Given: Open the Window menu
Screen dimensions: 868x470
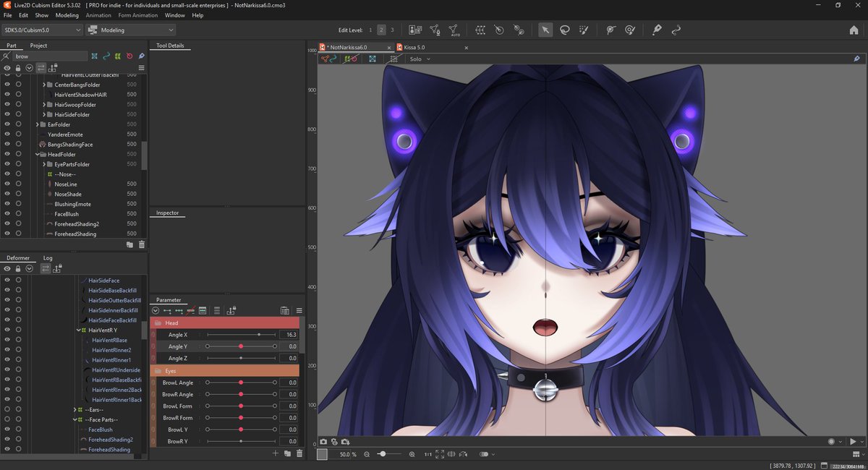Looking at the screenshot, I should pos(174,14).
